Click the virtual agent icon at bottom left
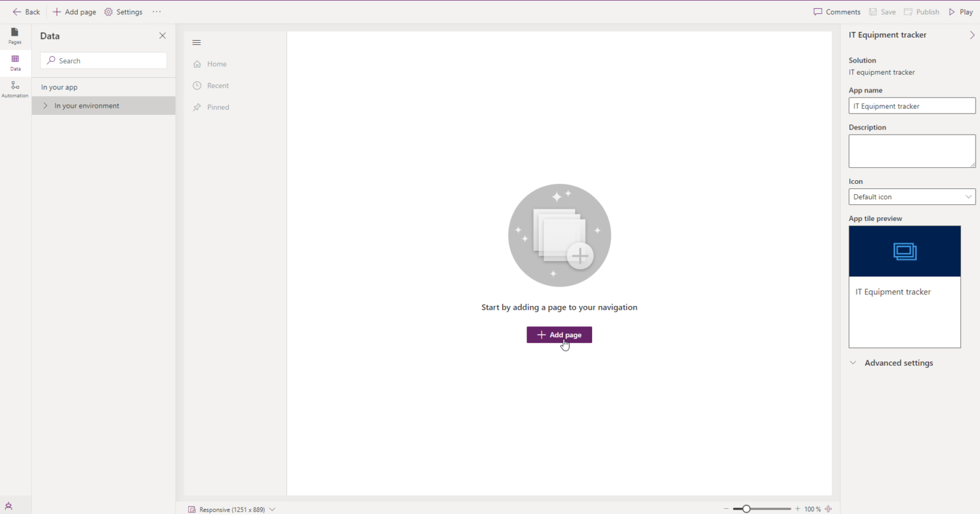Viewport: 980px width, 514px height. 8,506
